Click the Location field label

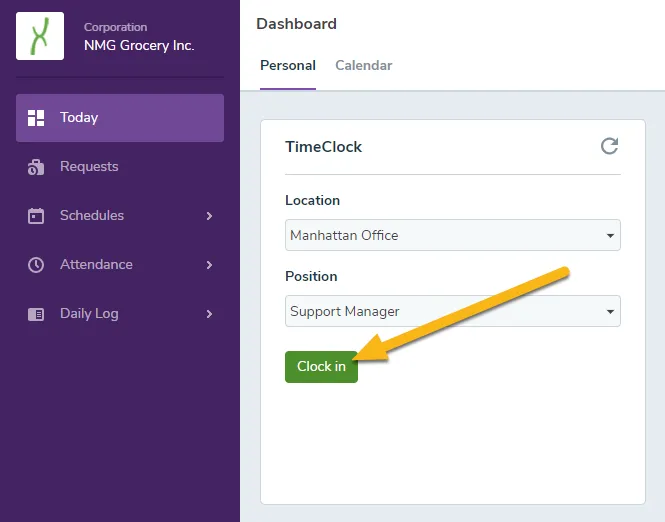pos(313,200)
